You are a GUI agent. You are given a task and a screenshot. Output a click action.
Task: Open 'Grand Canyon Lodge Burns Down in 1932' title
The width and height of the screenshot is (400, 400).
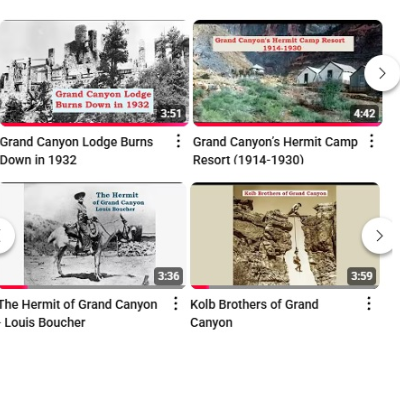pos(76,151)
